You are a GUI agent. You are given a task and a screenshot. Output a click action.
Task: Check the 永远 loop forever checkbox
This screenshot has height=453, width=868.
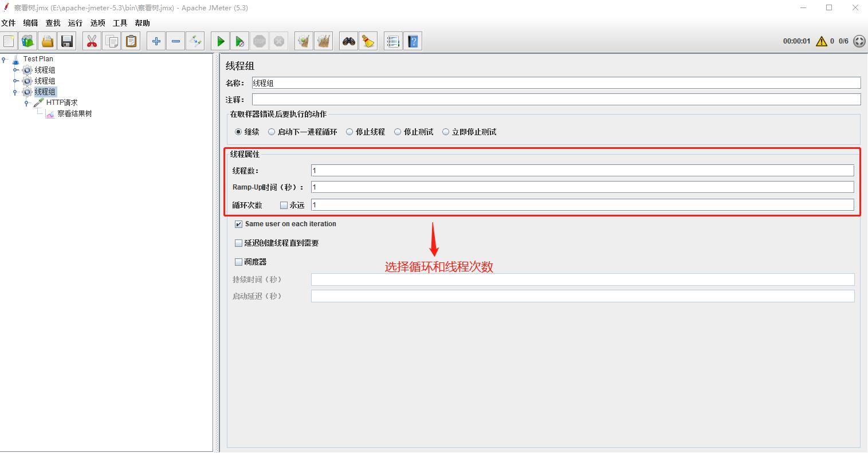[284, 205]
